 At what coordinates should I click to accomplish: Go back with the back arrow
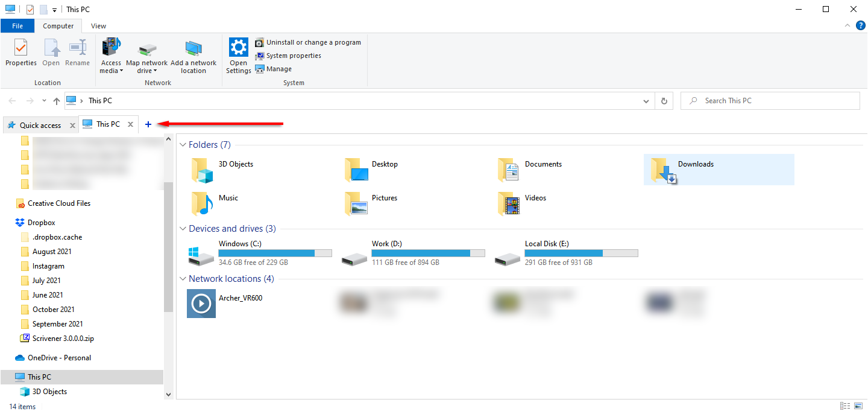(x=13, y=101)
